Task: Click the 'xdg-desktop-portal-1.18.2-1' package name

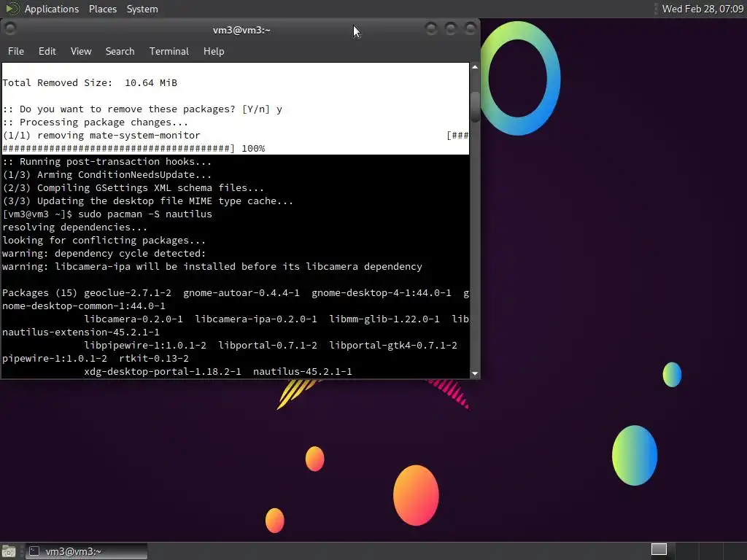Action: (163, 371)
